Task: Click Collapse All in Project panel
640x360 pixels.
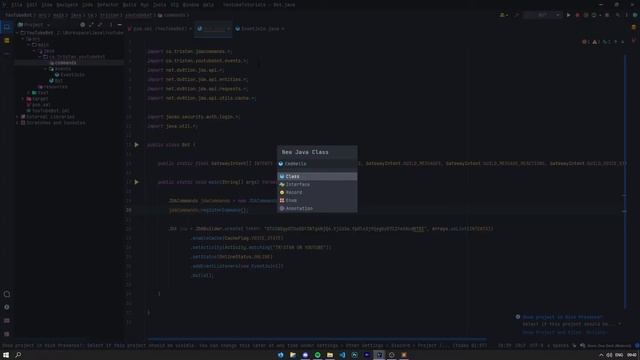Action: tap(100, 25)
